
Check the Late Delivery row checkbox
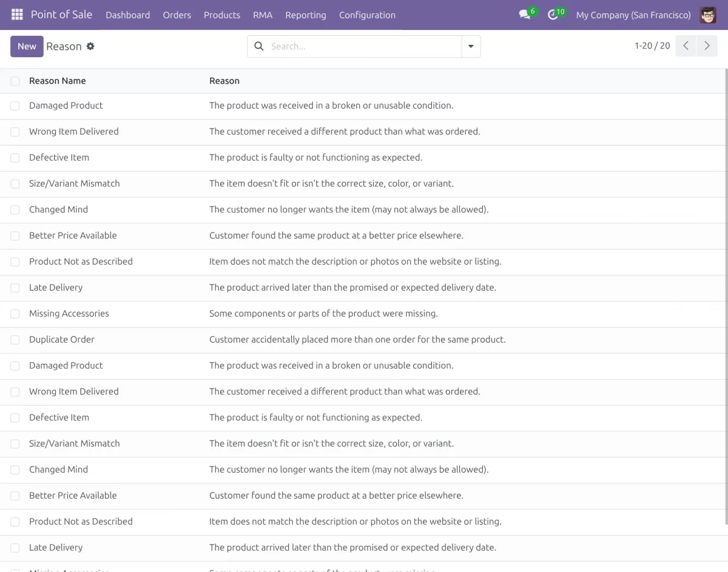15,288
